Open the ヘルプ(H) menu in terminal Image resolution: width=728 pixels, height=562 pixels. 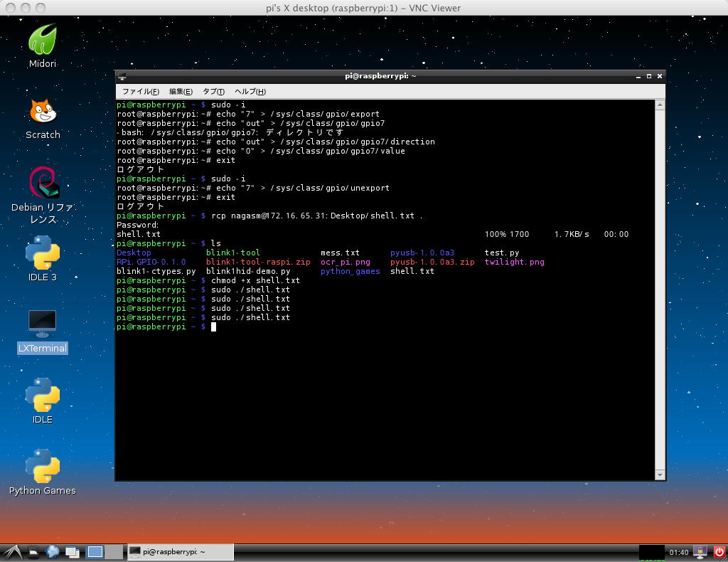(x=250, y=92)
